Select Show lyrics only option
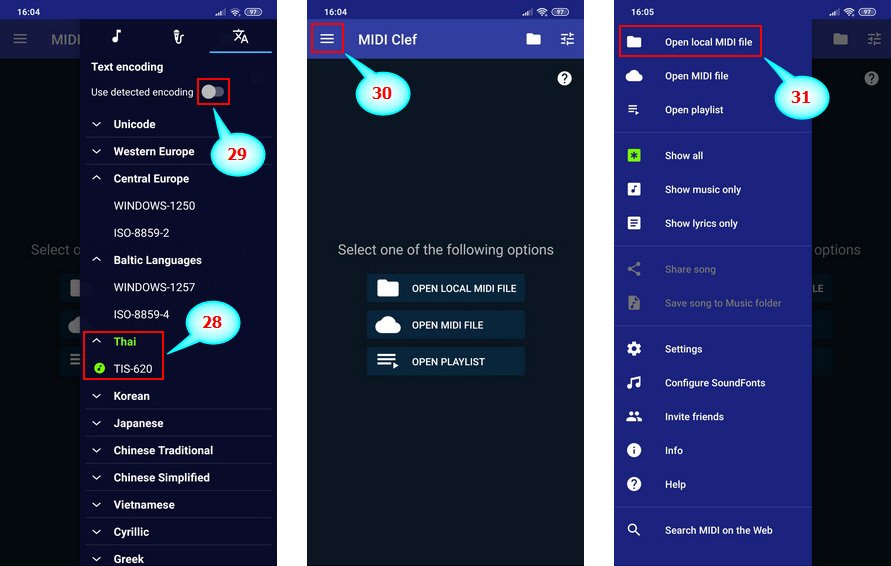This screenshot has height=566, width=891. [x=713, y=223]
